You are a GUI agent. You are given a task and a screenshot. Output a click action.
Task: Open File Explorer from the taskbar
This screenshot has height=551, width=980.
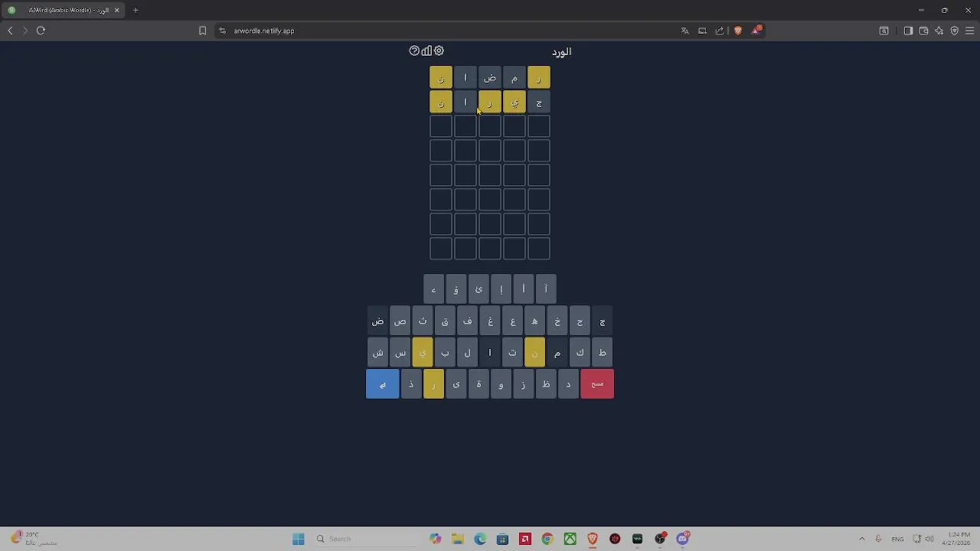pos(457,539)
